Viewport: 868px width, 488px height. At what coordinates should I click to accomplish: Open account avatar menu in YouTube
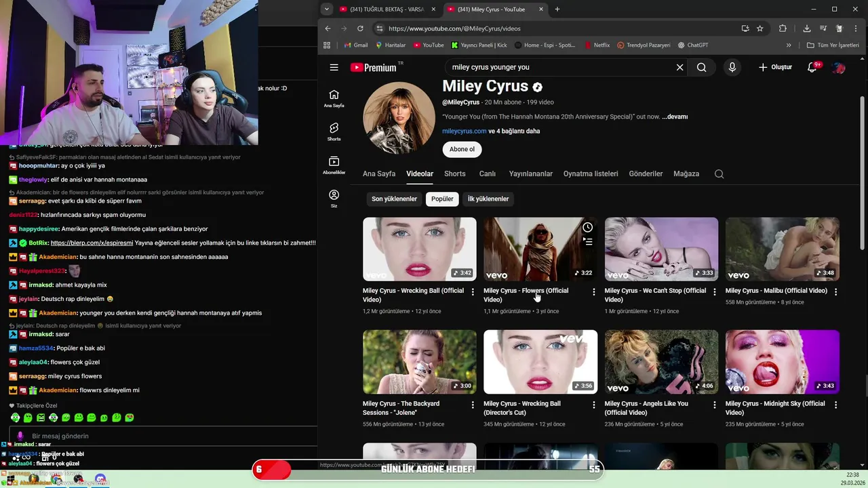point(839,67)
